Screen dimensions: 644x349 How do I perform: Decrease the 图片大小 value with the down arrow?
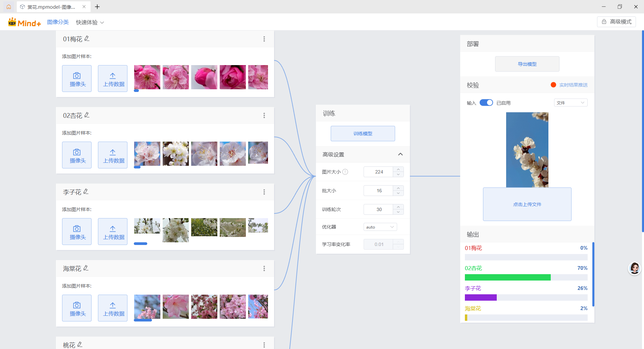click(x=398, y=174)
